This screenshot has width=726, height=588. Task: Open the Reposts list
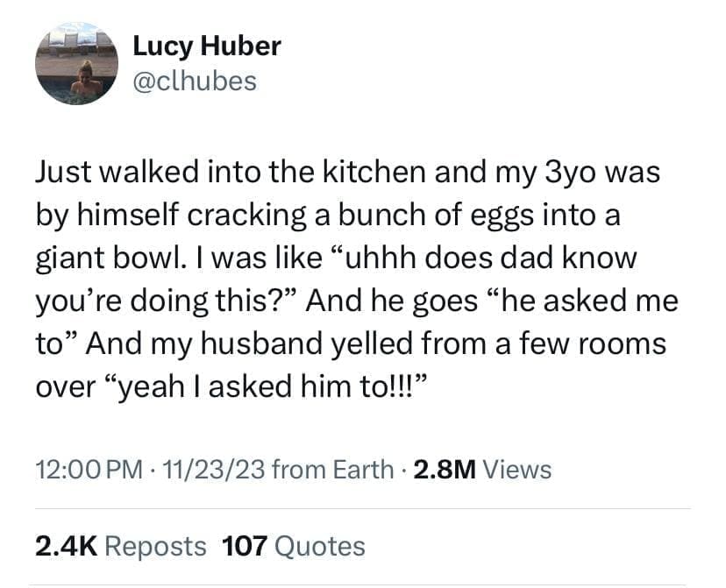155,547
